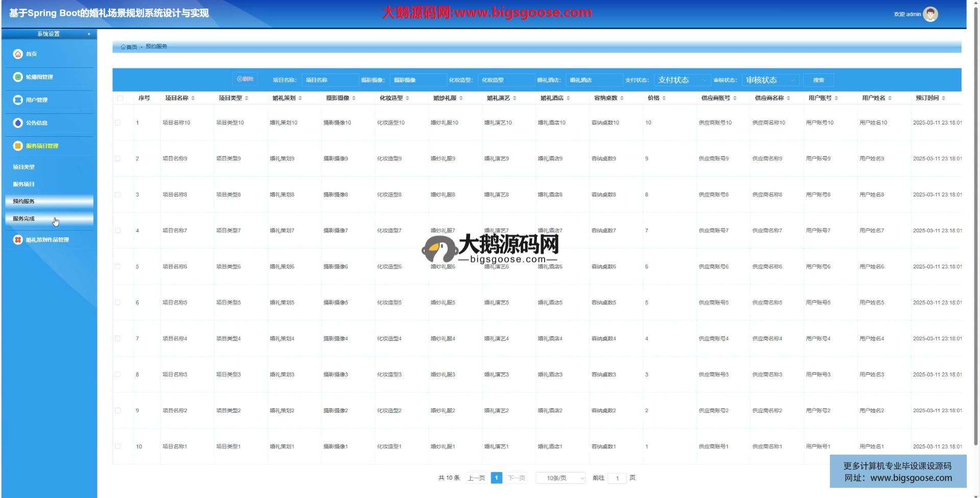Check the checkbox for row 1
Viewport: 980px width, 498px height.
[x=118, y=123]
